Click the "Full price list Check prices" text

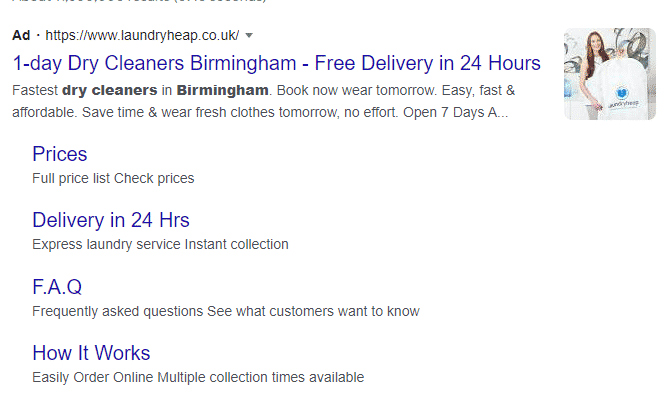point(113,178)
